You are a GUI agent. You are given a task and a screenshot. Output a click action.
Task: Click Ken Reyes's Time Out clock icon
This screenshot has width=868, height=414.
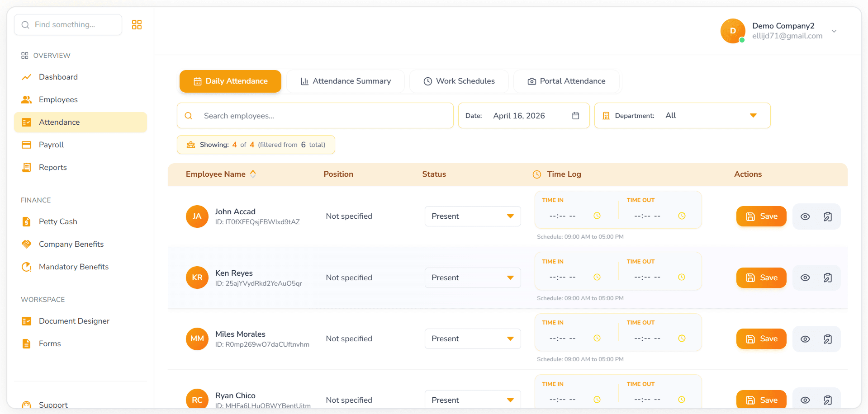point(681,278)
